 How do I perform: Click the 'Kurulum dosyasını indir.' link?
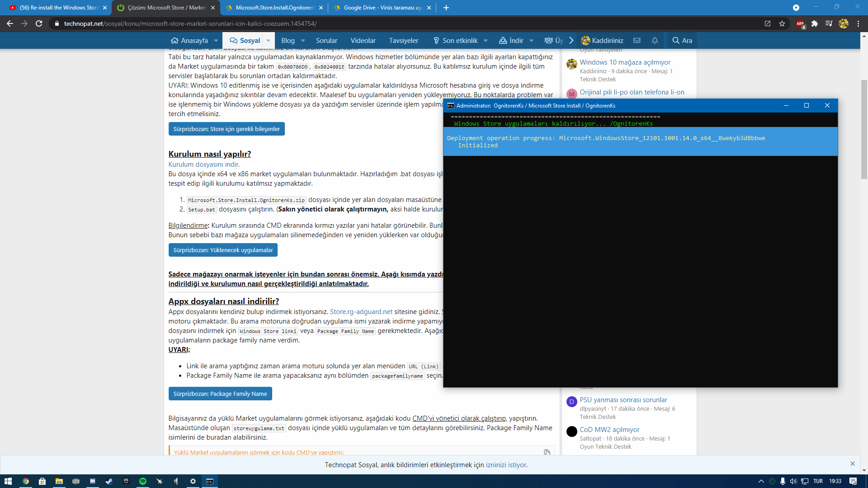click(204, 164)
